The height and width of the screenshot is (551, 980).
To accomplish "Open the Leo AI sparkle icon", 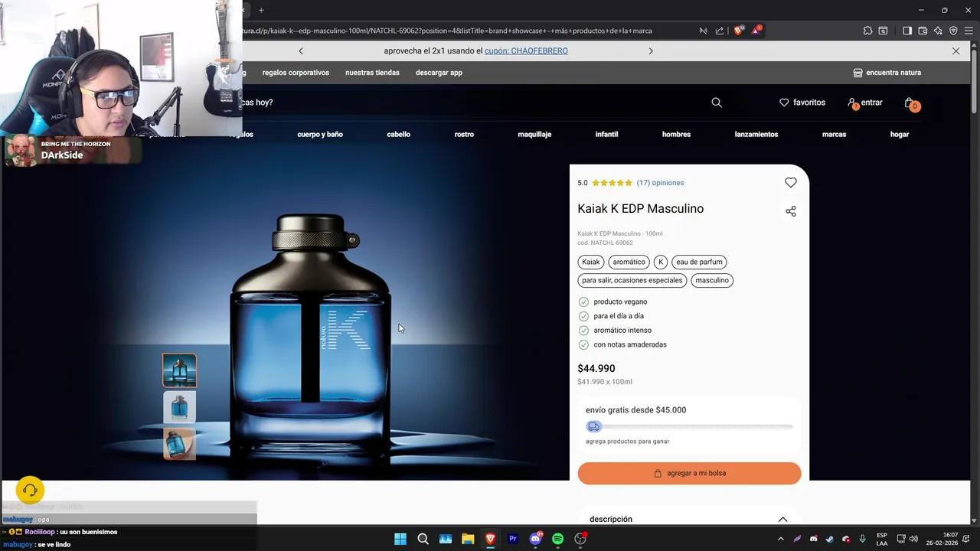I will [x=938, y=31].
